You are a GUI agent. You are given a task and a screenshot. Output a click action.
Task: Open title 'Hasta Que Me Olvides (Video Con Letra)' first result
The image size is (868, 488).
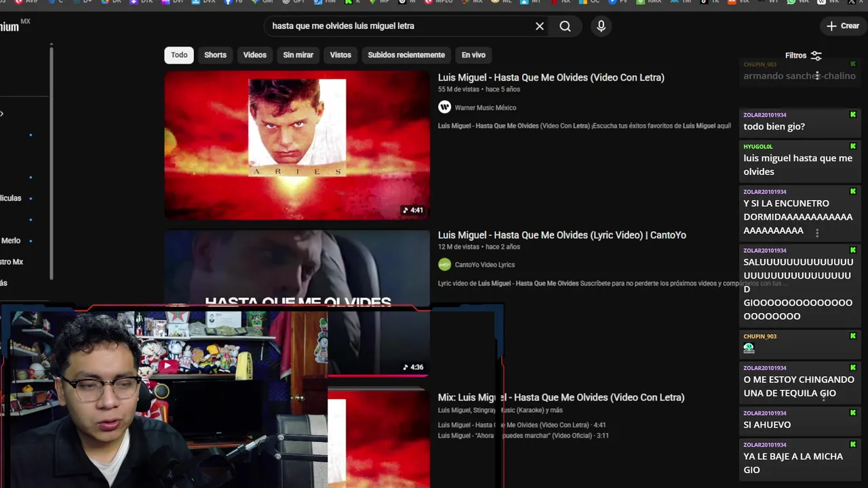click(551, 77)
